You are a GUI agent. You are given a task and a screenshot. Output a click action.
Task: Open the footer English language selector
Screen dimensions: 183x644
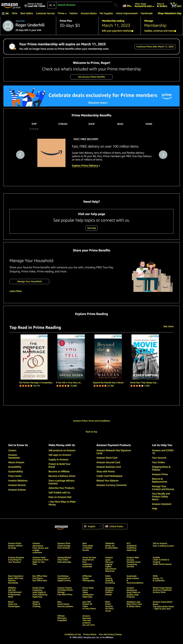(92, 526)
